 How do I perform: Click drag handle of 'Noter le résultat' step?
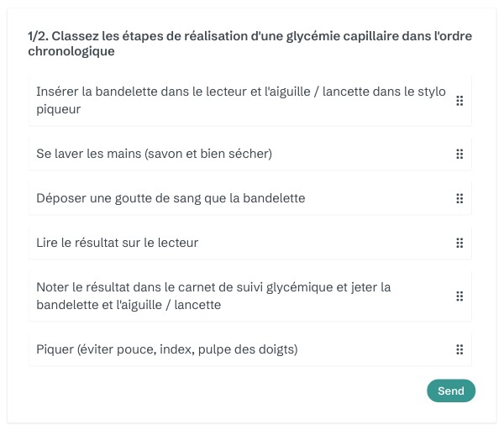click(x=459, y=296)
